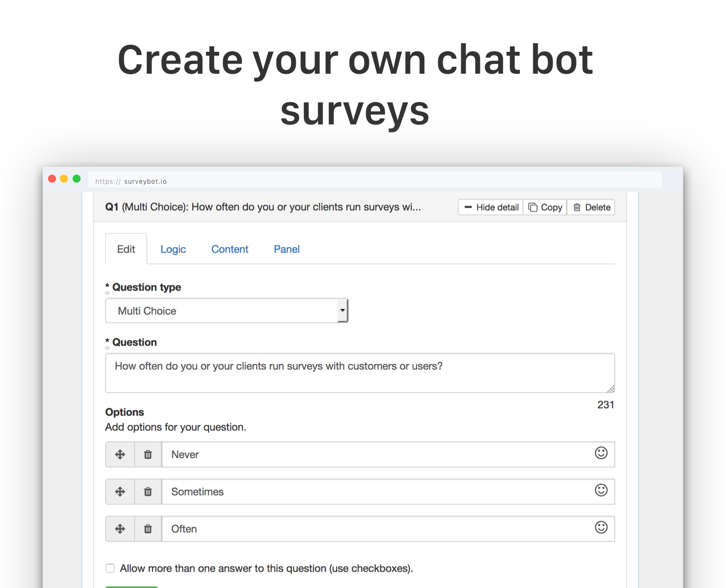Click inside the Question text field

[x=360, y=372]
